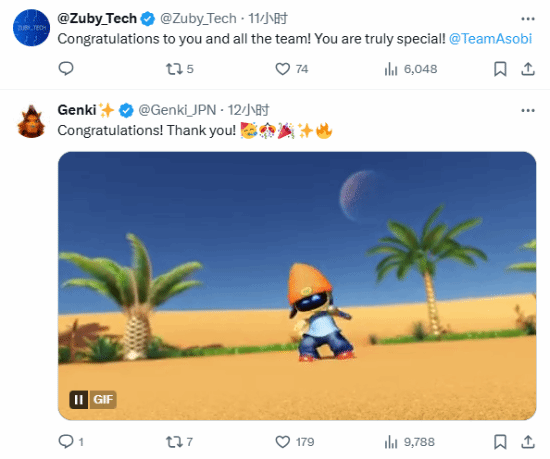Open more options for Genki's tweet
This screenshot has width=550, height=459.
point(528,110)
